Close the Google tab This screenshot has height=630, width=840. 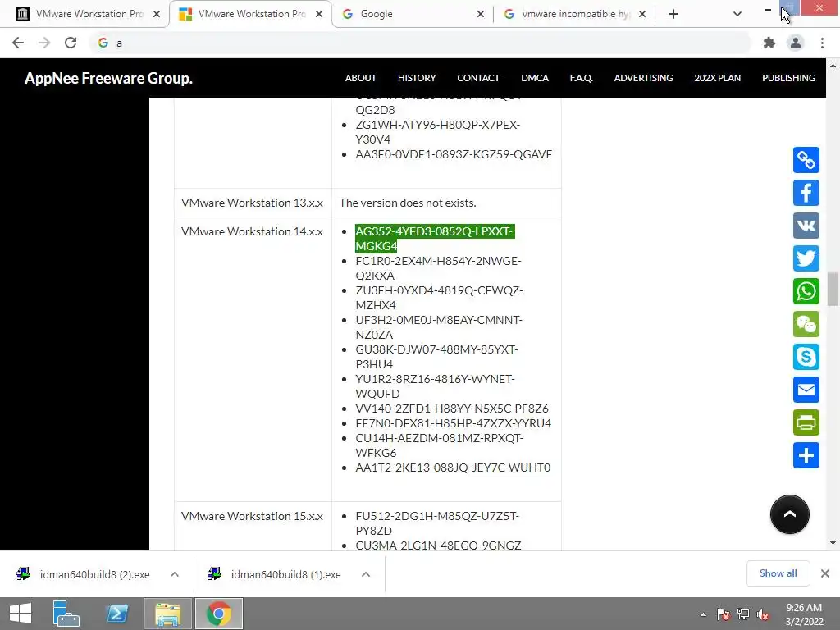click(480, 14)
